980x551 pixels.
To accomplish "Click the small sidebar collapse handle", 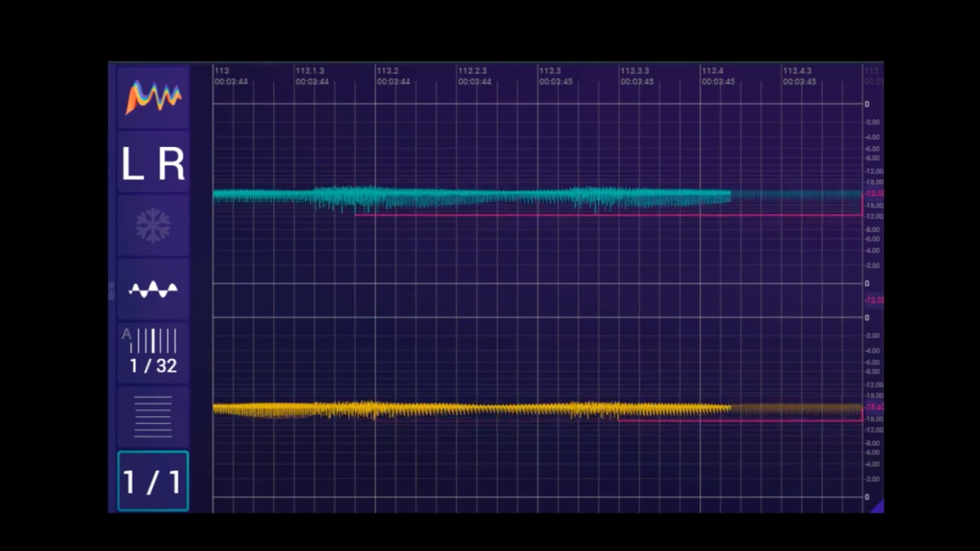I will point(111,290).
